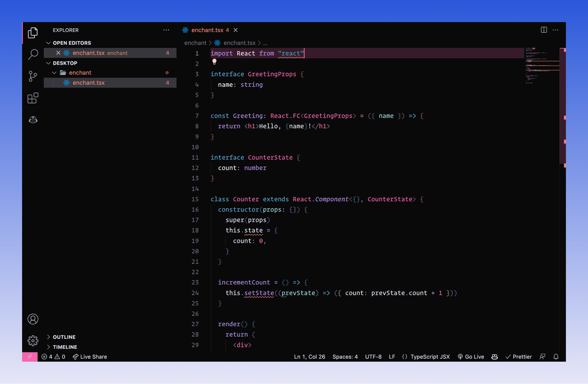588x384 pixels.
Task: Split the editor to the right
Action: tap(544, 30)
